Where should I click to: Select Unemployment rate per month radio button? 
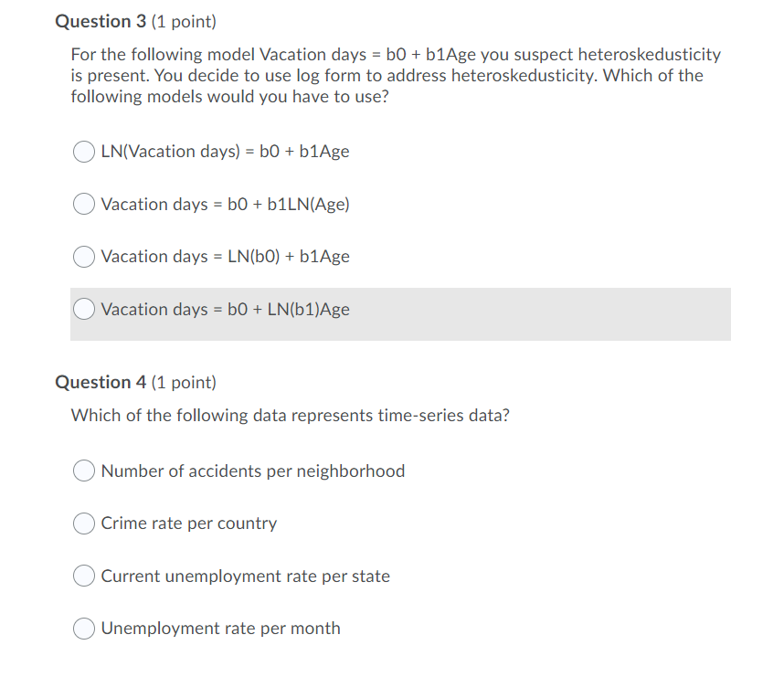(84, 628)
